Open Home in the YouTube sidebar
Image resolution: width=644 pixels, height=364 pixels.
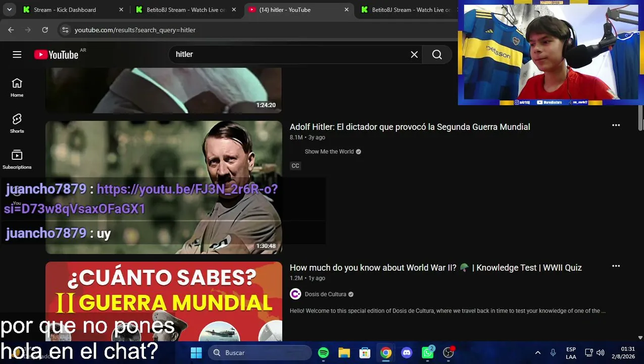click(17, 87)
